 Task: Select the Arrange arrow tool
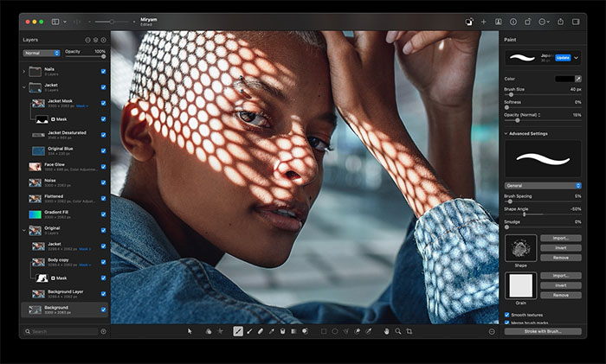tap(191, 331)
